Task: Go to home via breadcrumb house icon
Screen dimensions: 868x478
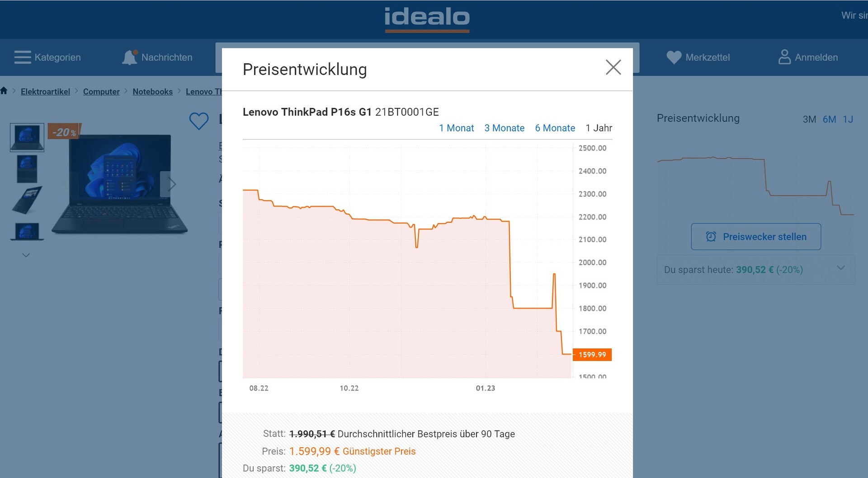Action: [4, 91]
